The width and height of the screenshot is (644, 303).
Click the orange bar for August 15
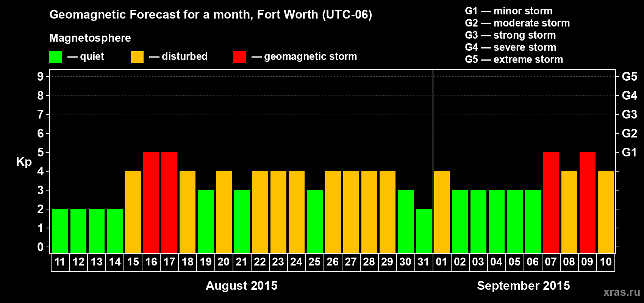pos(133,212)
